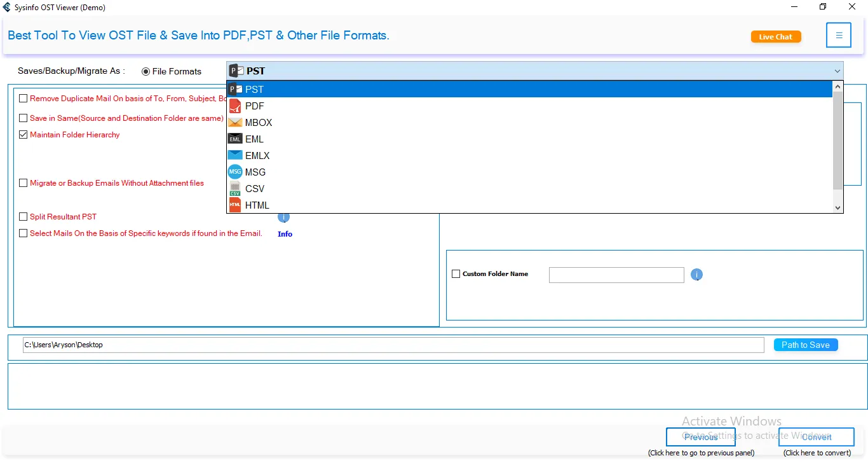868x463 pixels.
Task: Enable Remove Duplicate Mail checkbox
Action: [24, 99]
